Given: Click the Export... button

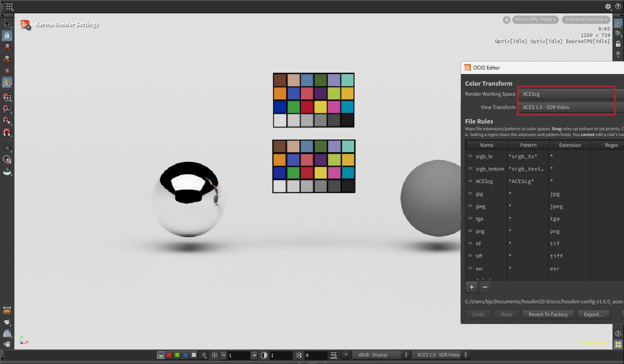Looking at the screenshot, I should click(593, 314).
